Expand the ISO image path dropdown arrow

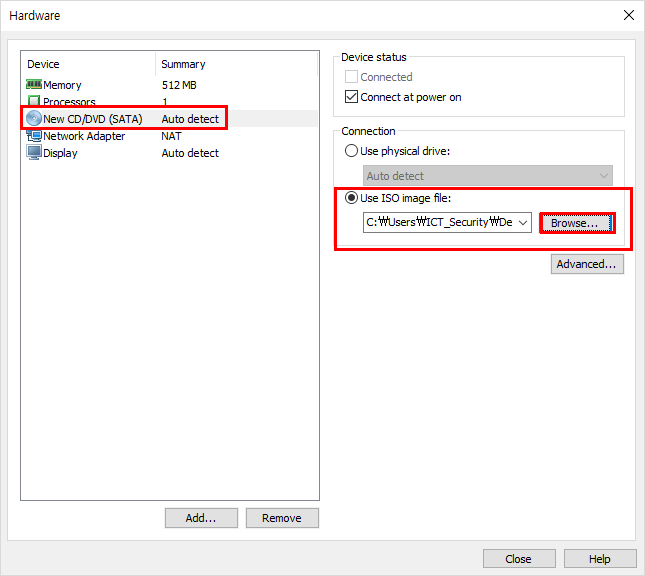coord(523,223)
